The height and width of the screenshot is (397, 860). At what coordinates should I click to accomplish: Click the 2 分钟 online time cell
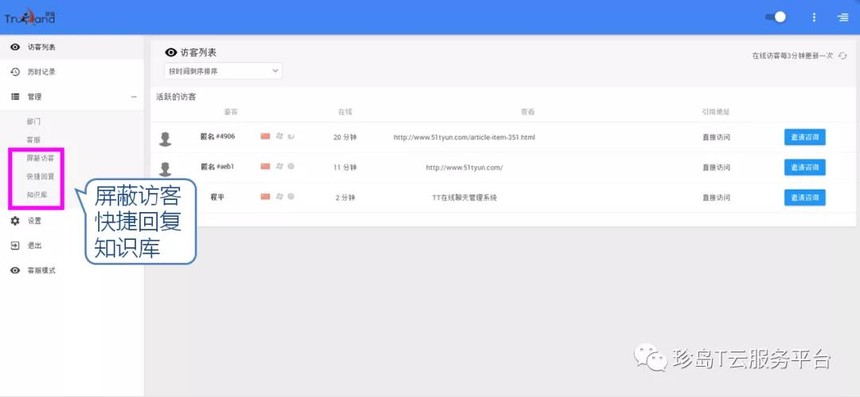pos(345,198)
